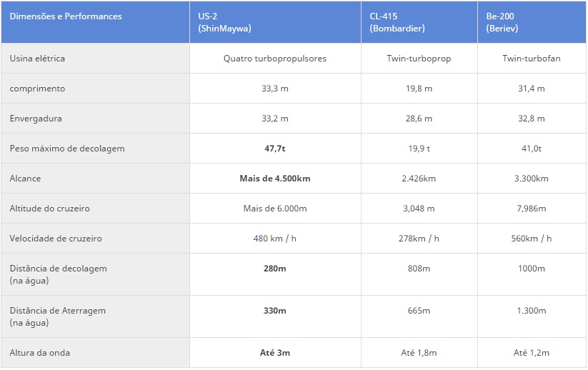Select the Twin-turboprop cell
This screenshot has width=588, height=370.
pyautogui.click(x=419, y=59)
